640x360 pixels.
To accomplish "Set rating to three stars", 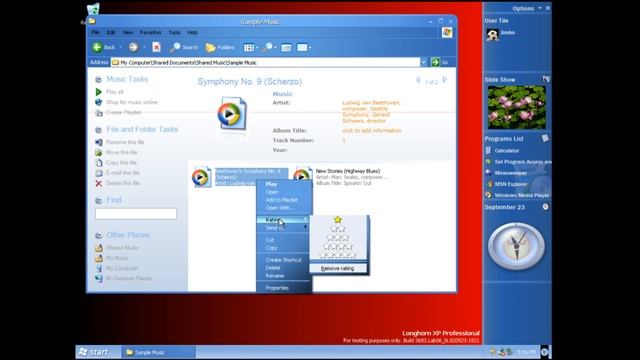I will 338,238.
